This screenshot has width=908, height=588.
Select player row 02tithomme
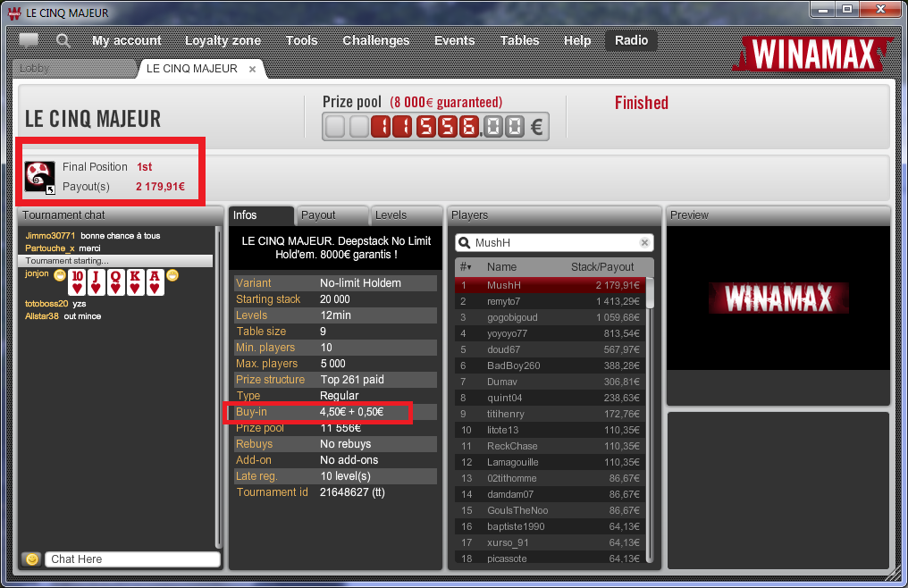(551, 478)
